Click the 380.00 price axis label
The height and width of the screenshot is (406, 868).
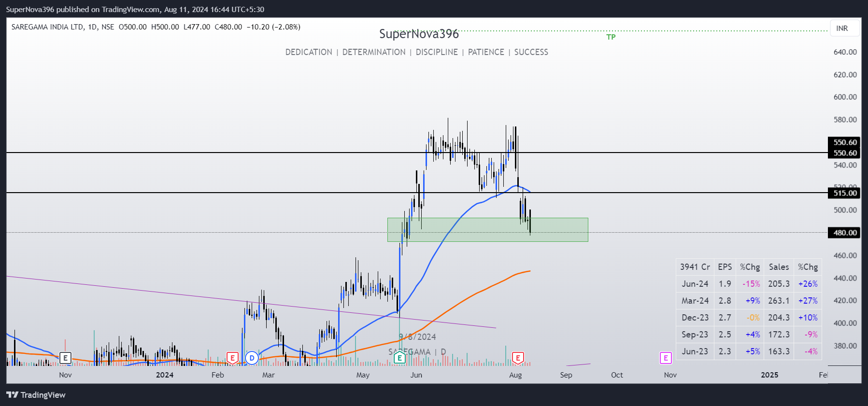coord(845,346)
